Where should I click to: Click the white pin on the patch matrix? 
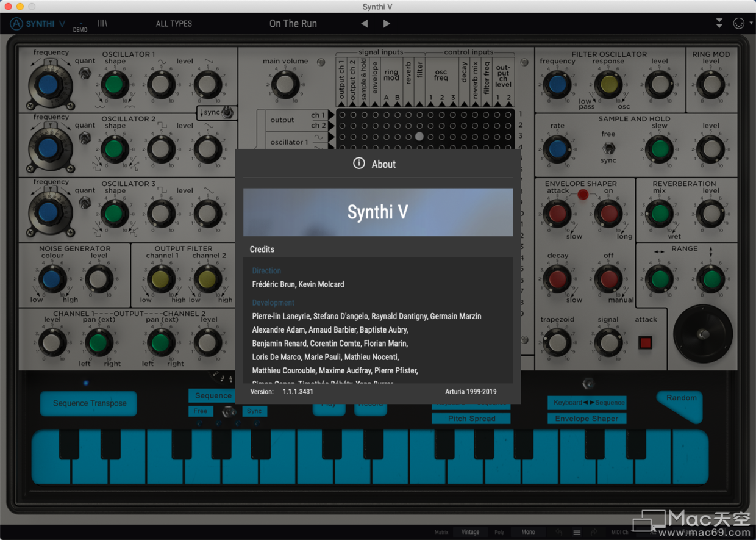tap(419, 137)
